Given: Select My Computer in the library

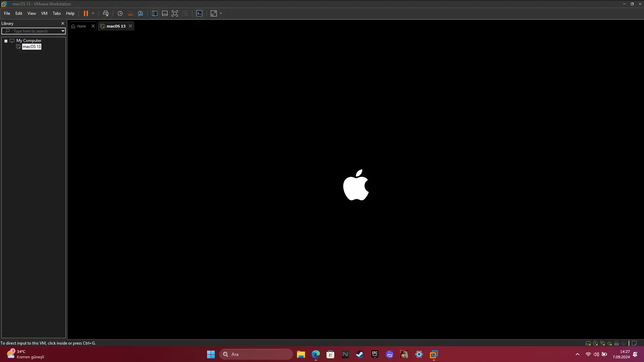Looking at the screenshot, I should [29, 41].
